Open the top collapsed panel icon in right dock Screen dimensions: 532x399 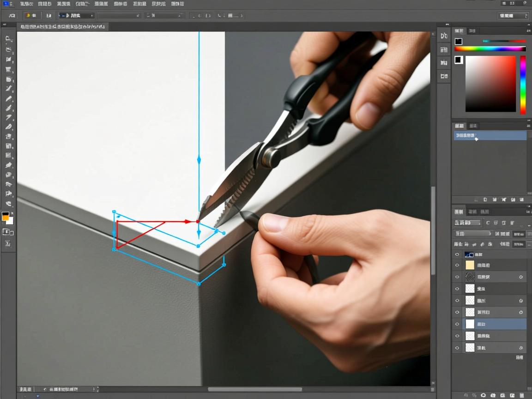pos(444,36)
